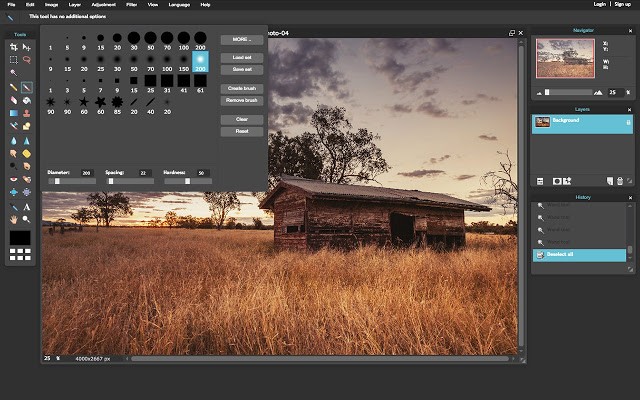Click the Login link
This screenshot has height=400, width=640.
(x=600, y=5)
